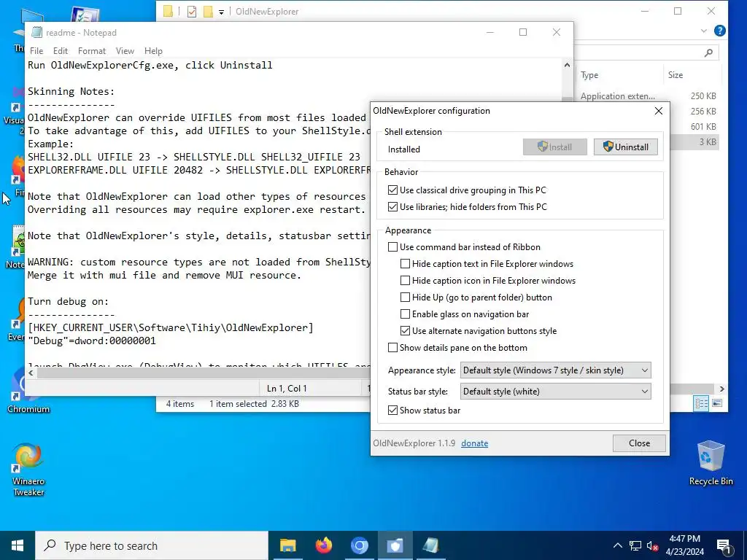Sort by the Size column header
Viewport: 747px width, 560px height.
(692, 75)
